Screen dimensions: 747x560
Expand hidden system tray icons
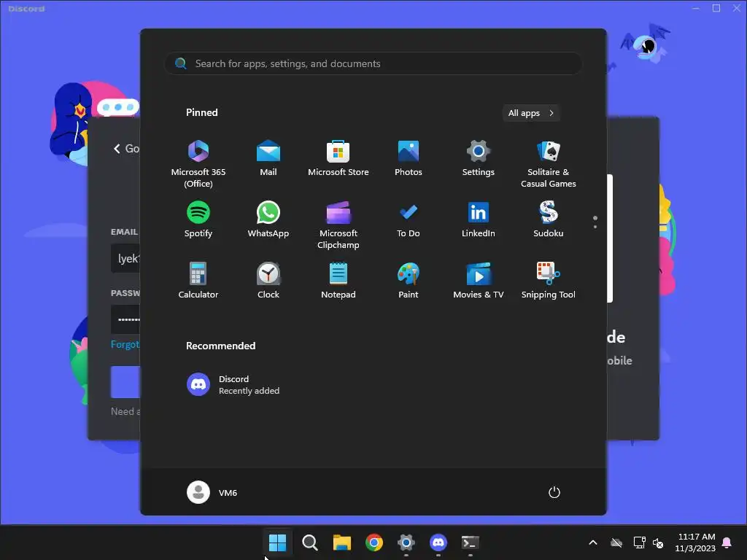(593, 542)
